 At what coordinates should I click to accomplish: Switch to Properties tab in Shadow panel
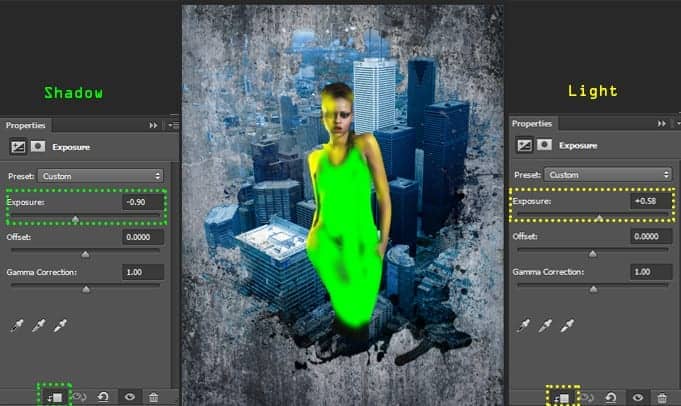26,125
